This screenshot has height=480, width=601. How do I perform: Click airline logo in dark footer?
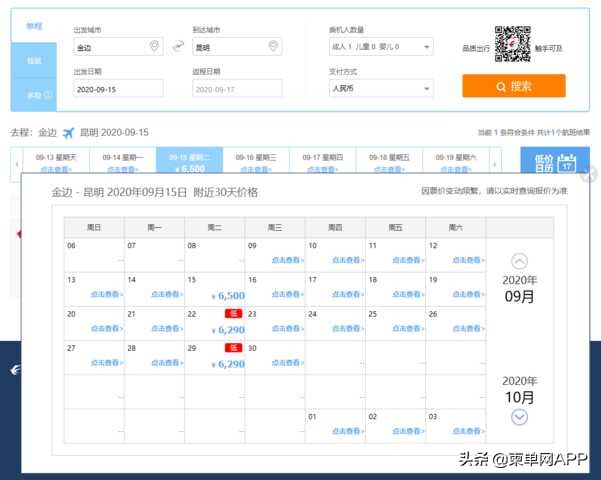click(15, 370)
